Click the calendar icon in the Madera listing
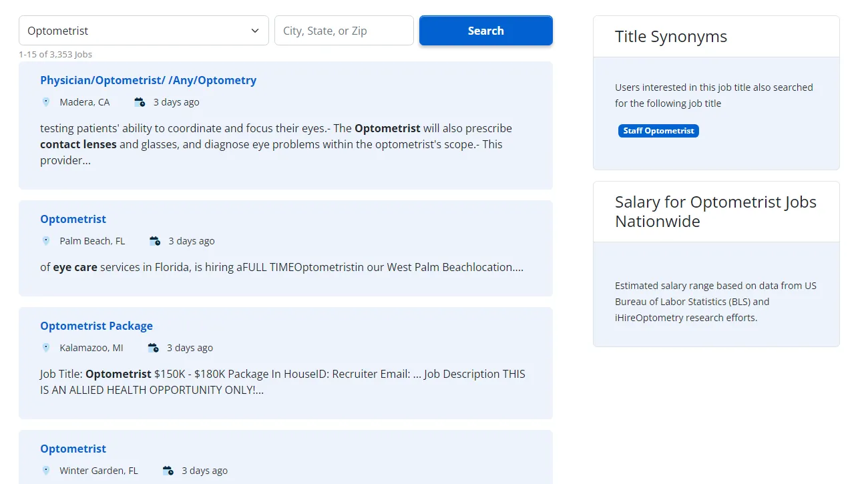This screenshot has height=484, width=868. (140, 102)
